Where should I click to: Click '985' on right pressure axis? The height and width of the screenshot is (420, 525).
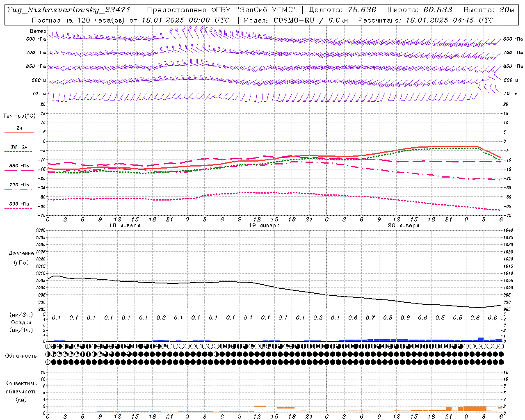(507, 309)
